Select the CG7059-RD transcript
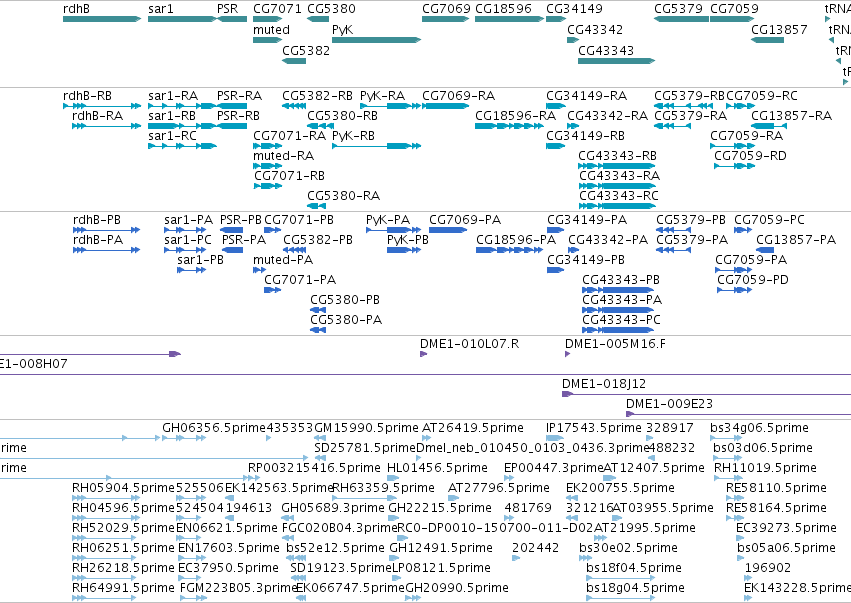851x603 pixels. [734, 166]
